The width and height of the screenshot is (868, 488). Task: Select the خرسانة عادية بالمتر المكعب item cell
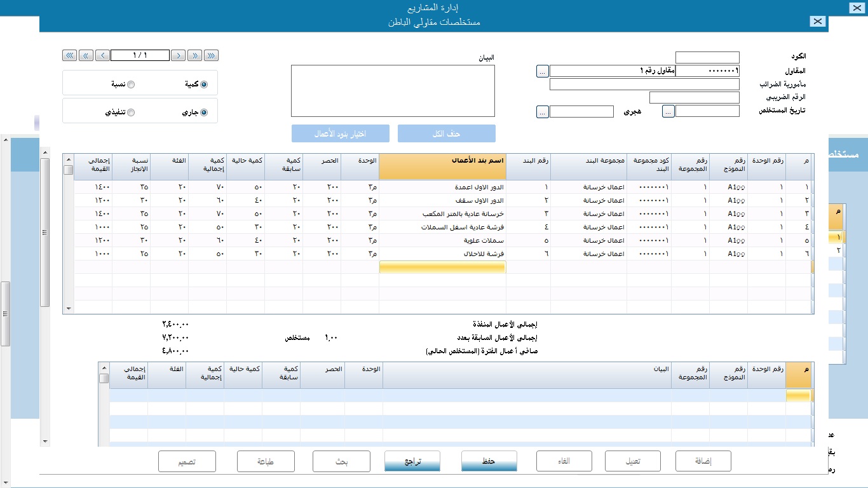coord(442,213)
